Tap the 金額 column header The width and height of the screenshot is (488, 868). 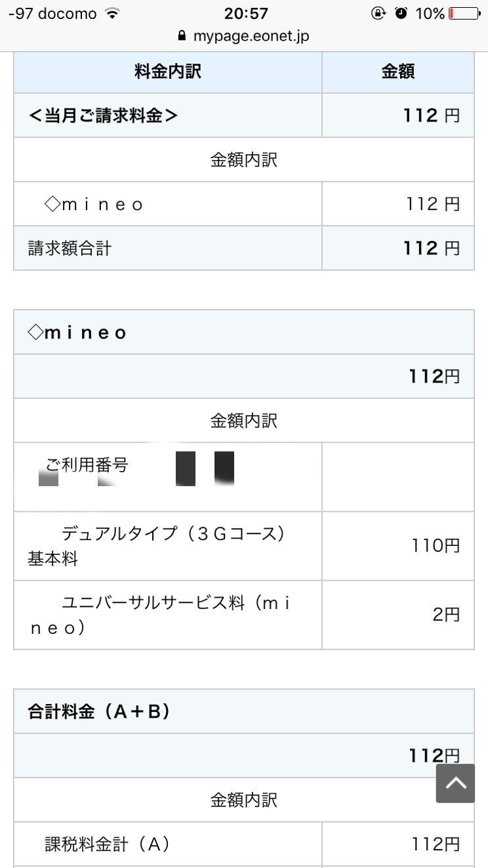(397, 72)
